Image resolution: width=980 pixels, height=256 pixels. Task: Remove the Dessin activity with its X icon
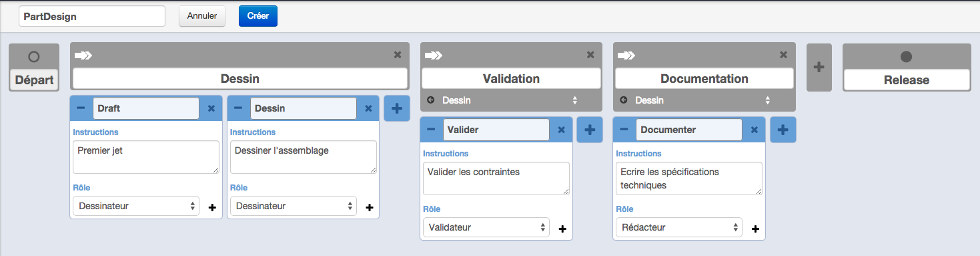[x=398, y=55]
